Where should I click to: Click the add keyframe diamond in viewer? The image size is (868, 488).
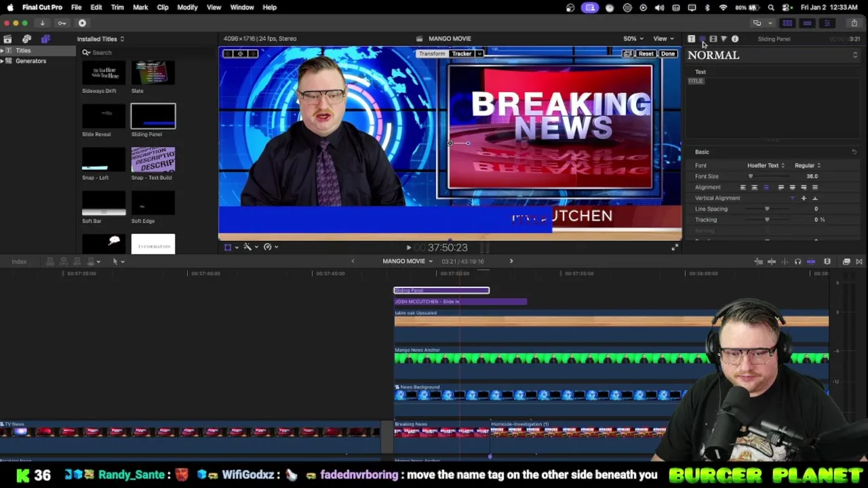tap(240, 54)
